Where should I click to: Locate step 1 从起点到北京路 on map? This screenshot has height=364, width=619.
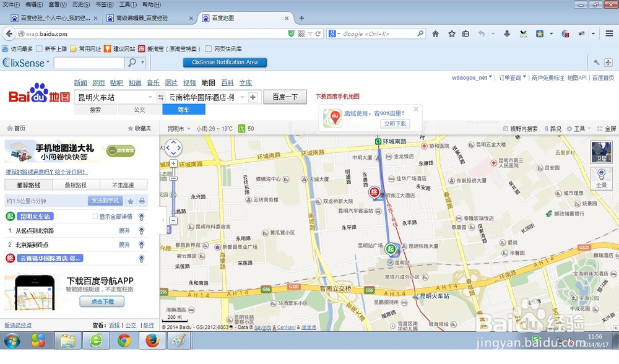141,230
